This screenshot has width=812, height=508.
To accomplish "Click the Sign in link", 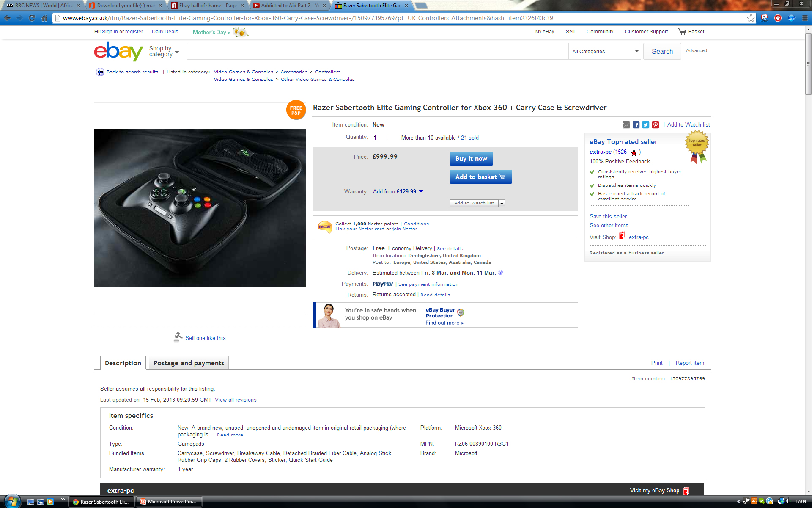I will click(110, 32).
